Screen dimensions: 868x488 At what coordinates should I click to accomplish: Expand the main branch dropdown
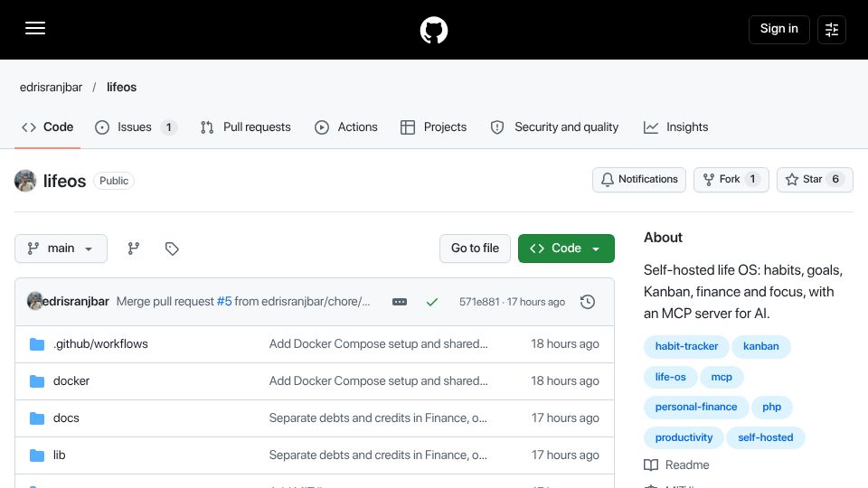tap(61, 249)
